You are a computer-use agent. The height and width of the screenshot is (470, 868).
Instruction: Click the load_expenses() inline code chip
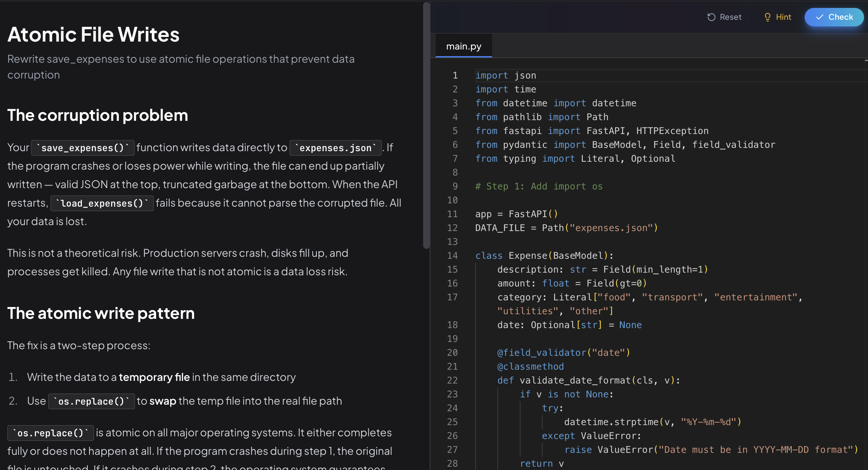(x=102, y=203)
